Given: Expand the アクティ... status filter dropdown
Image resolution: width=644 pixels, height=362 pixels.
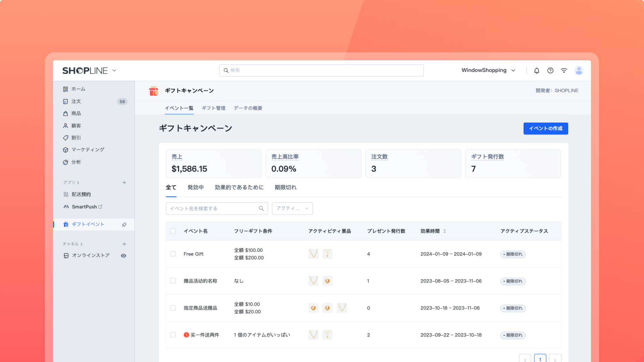Looking at the screenshot, I should click(292, 208).
